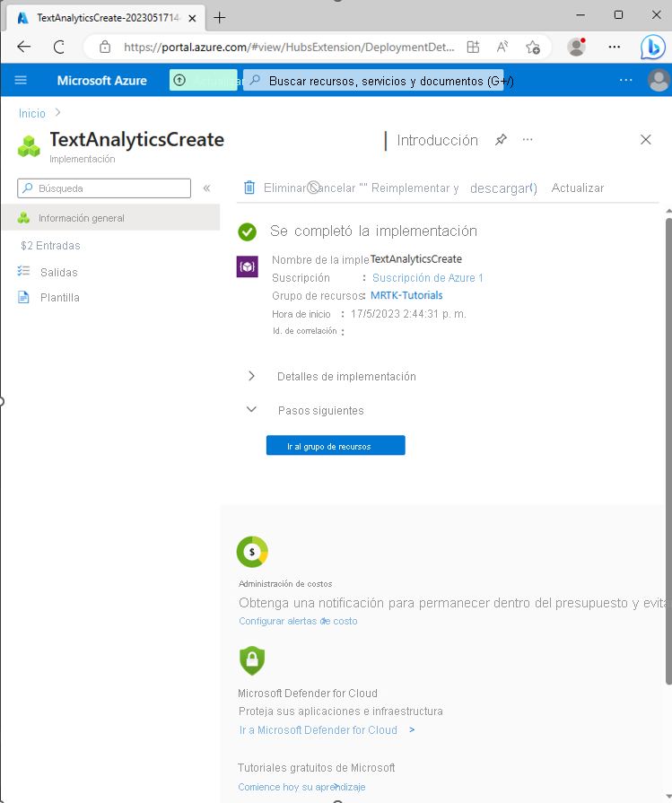
Task: Open MRTK-Tutorials resource group link
Action: 406,295
